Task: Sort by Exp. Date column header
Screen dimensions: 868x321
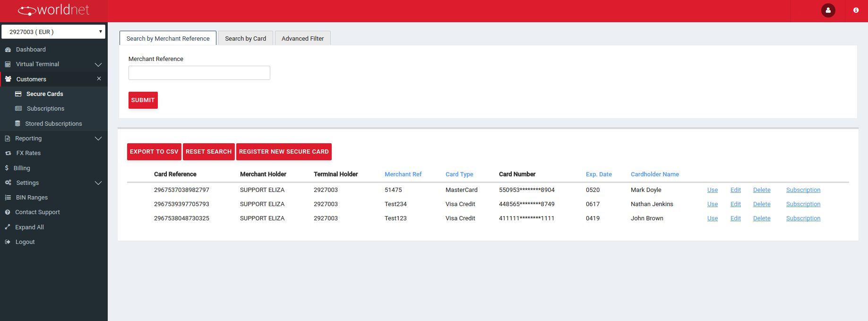Action: point(599,174)
